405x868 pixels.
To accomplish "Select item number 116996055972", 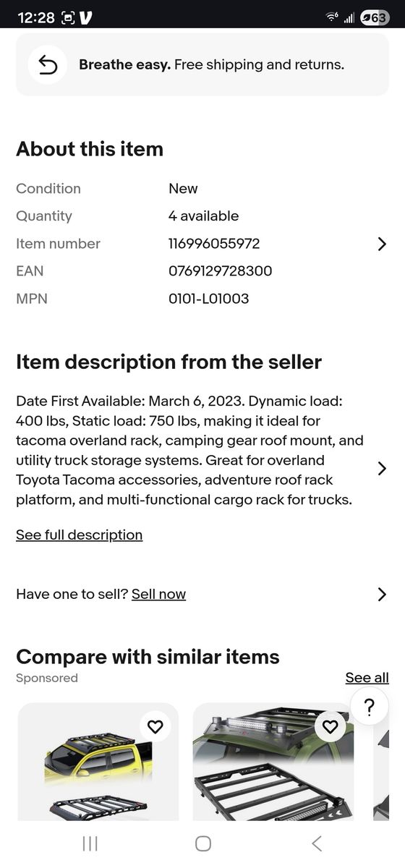I will click(214, 244).
